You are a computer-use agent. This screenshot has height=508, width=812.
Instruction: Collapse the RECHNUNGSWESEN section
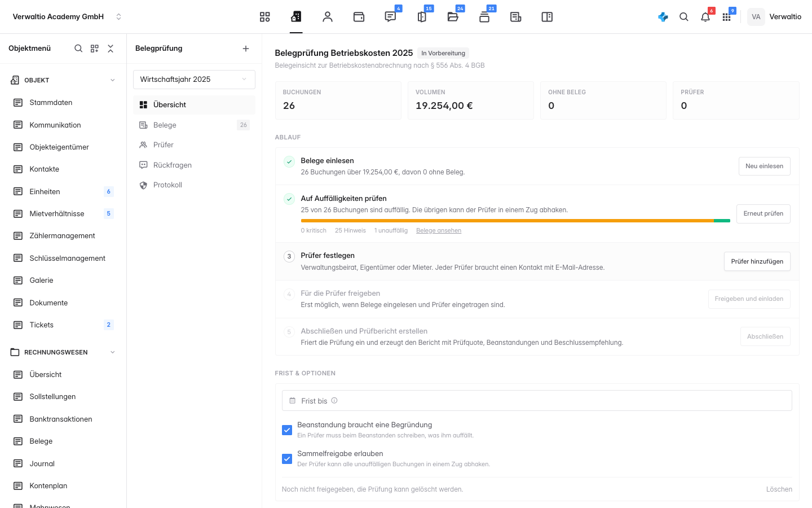click(x=112, y=352)
